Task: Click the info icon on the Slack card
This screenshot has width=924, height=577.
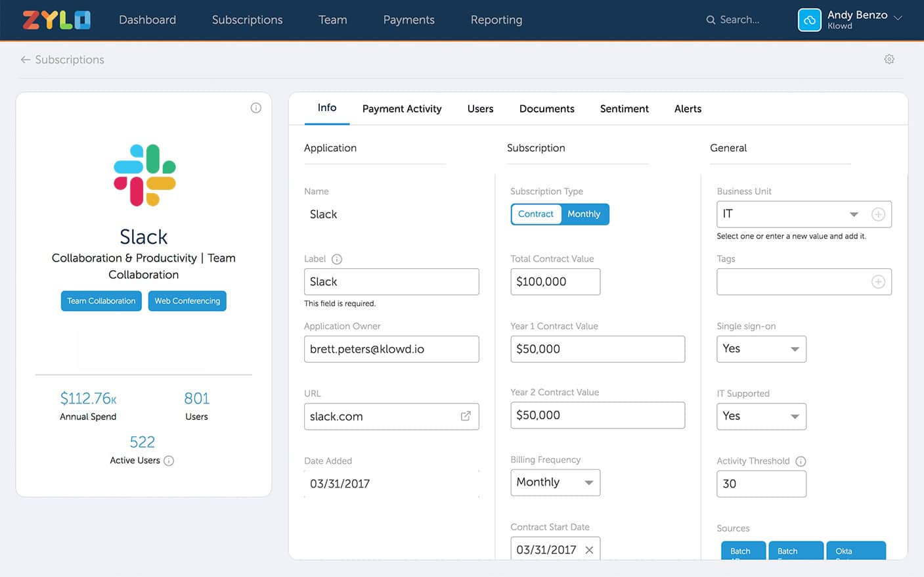Action: pyautogui.click(x=255, y=107)
